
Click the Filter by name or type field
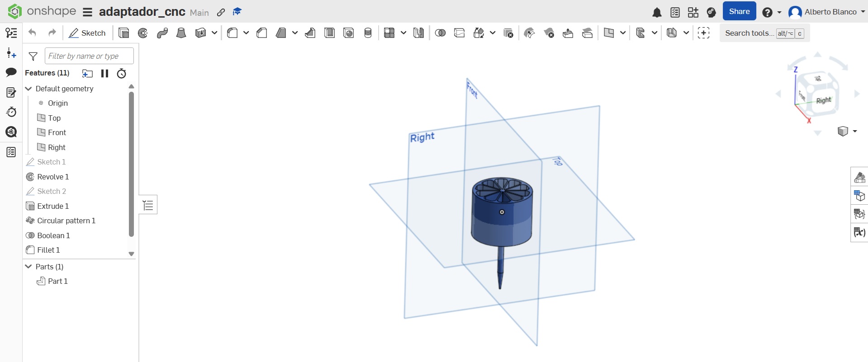click(x=89, y=56)
